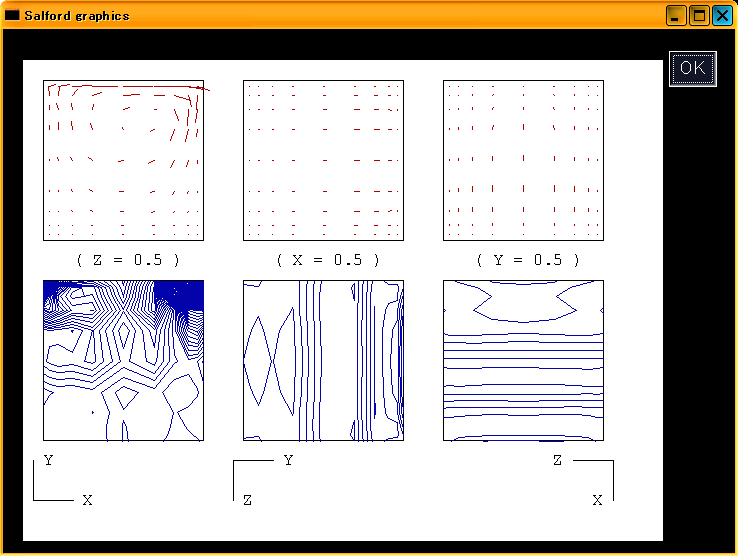The image size is (738, 556).
Task: Click the OK button
Action: pyautogui.click(x=692, y=68)
